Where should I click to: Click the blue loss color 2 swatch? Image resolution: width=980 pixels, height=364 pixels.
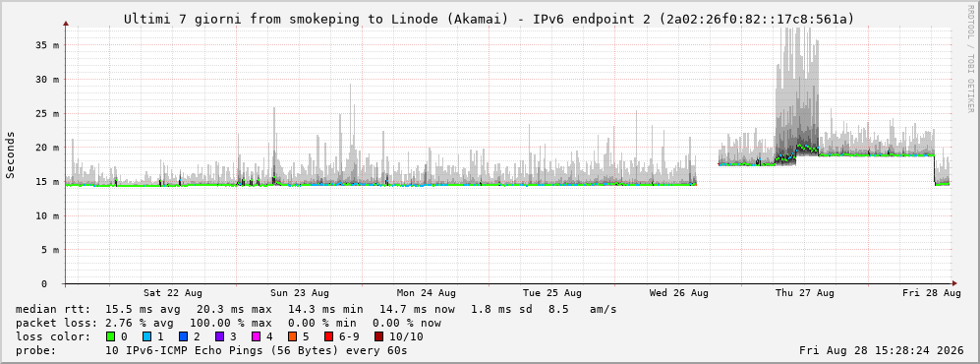tap(182, 336)
